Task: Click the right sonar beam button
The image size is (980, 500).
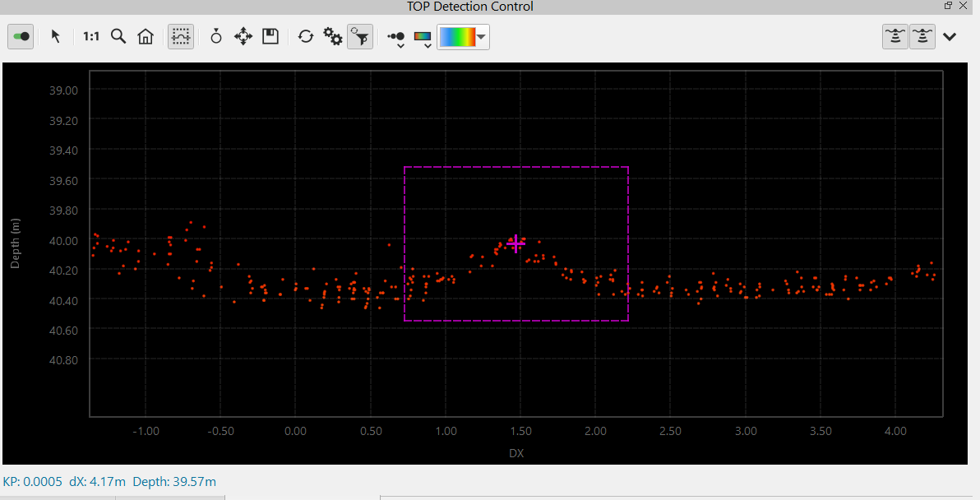Action: (922, 37)
